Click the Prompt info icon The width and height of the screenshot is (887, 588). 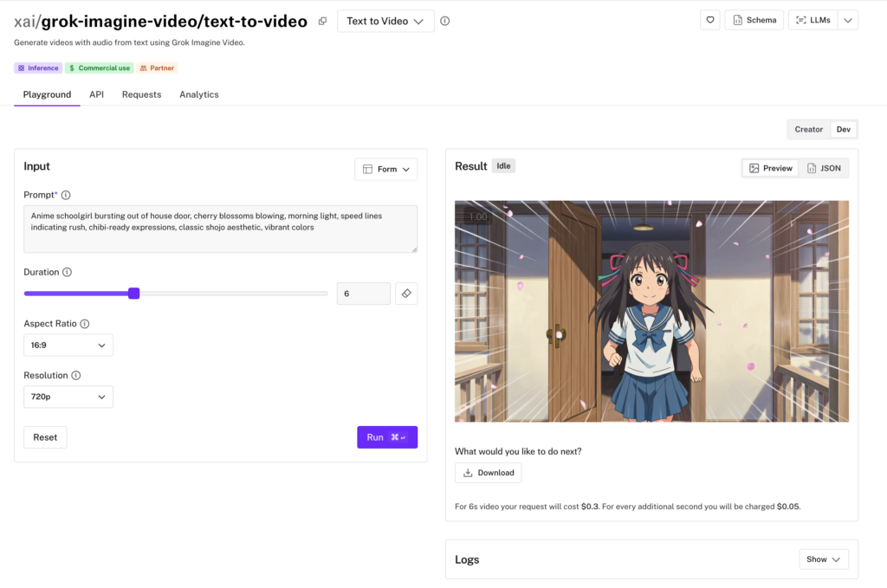[66, 196]
